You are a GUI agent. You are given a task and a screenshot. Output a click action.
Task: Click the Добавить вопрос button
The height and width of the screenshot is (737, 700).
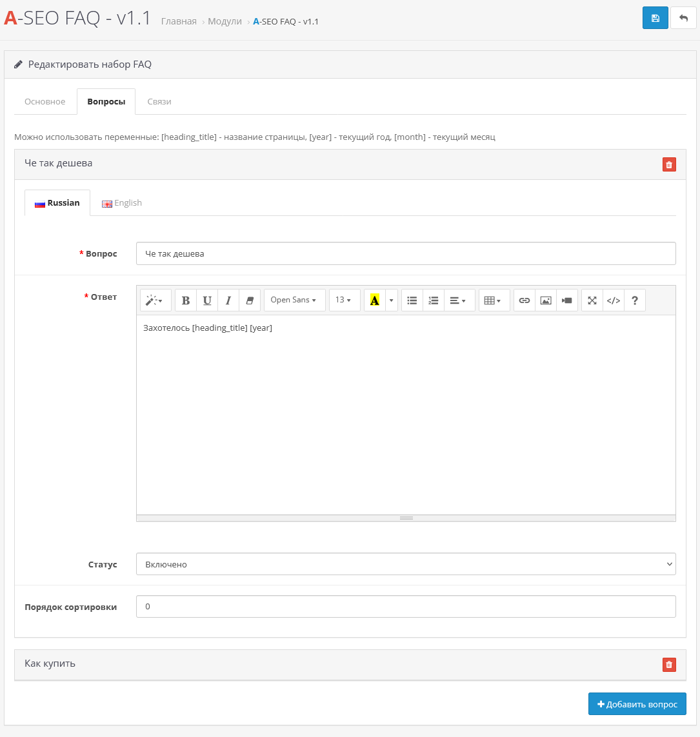tap(637, 704)
